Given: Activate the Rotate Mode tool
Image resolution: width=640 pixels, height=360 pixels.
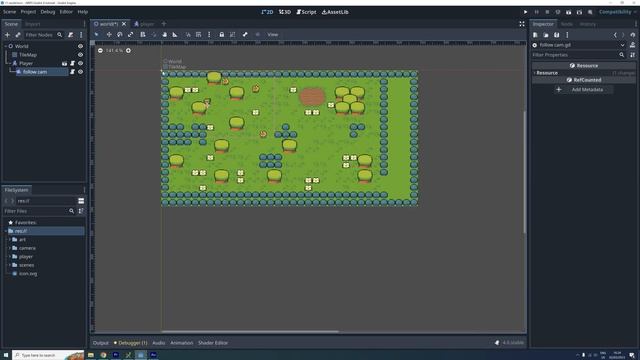Looking at the screenshot, I should pyautogui.click(x=120, y=35).
